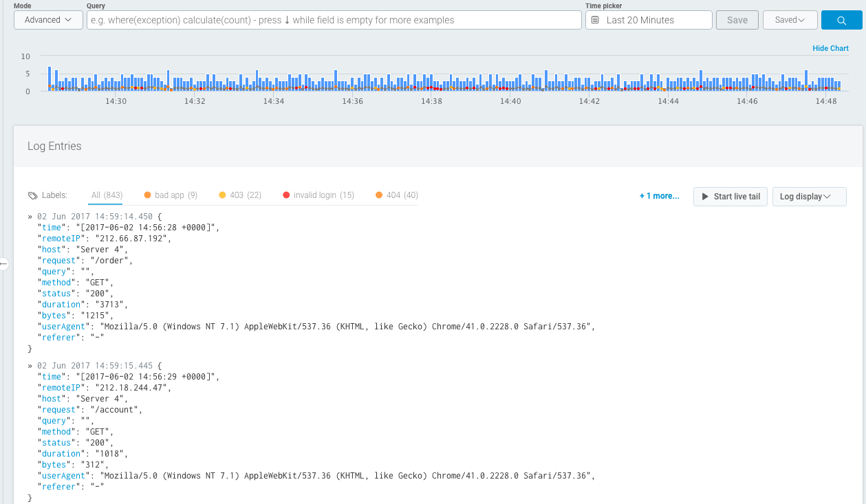Image resolution: width=866 pixels, height=504 pixels.
Task: Select the All (843) labels tab
Action: (x=107, y=195)
